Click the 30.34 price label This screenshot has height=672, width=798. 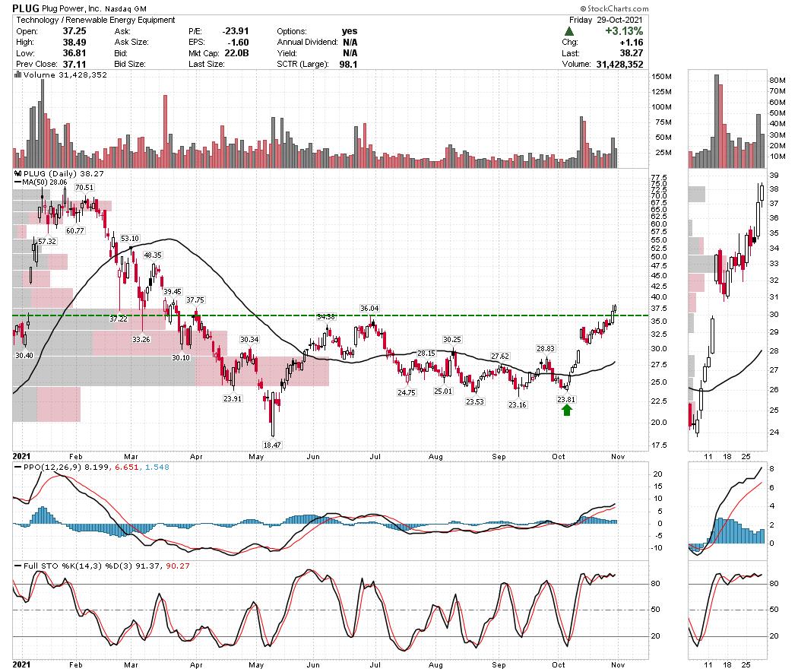249,339
